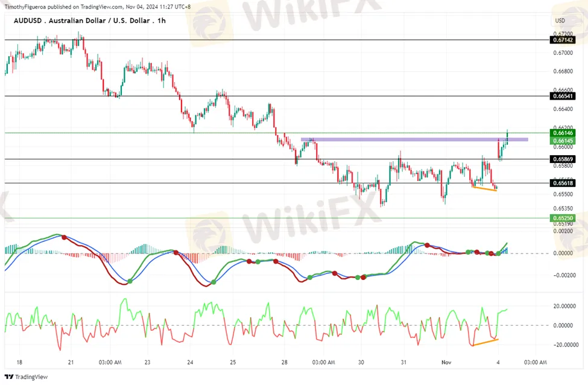Select the 0.66541 horizontal level label

562,96
